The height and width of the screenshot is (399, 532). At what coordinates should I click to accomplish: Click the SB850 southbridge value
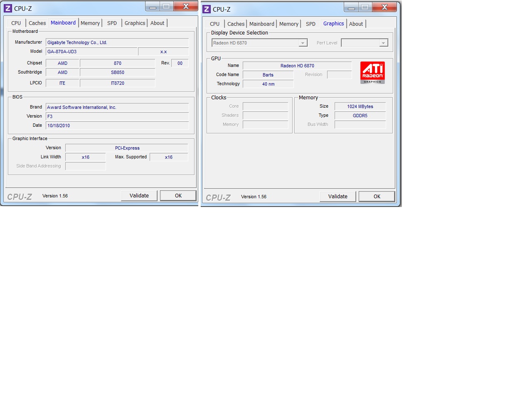(x=118, y=72)
